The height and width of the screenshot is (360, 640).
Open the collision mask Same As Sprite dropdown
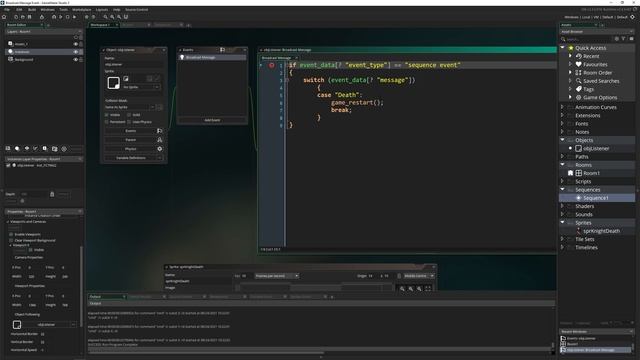(130, 107)
